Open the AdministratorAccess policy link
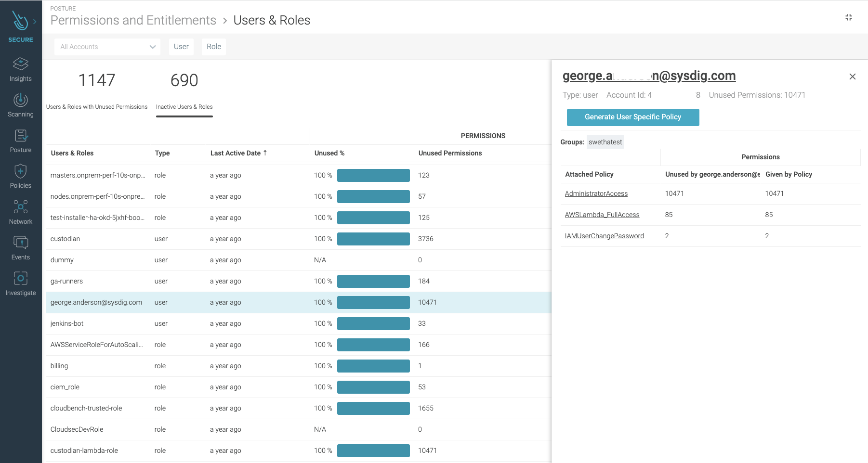 coord(596,193)
